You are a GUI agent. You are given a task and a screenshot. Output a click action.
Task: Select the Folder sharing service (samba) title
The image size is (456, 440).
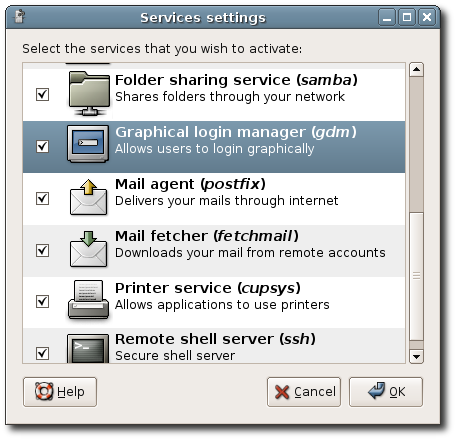click(x=236, y=80)
